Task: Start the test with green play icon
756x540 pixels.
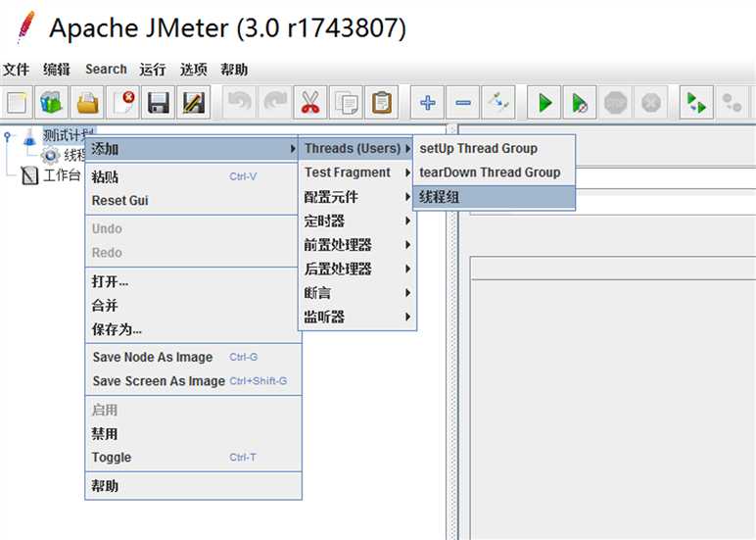Action: (543, 102)
